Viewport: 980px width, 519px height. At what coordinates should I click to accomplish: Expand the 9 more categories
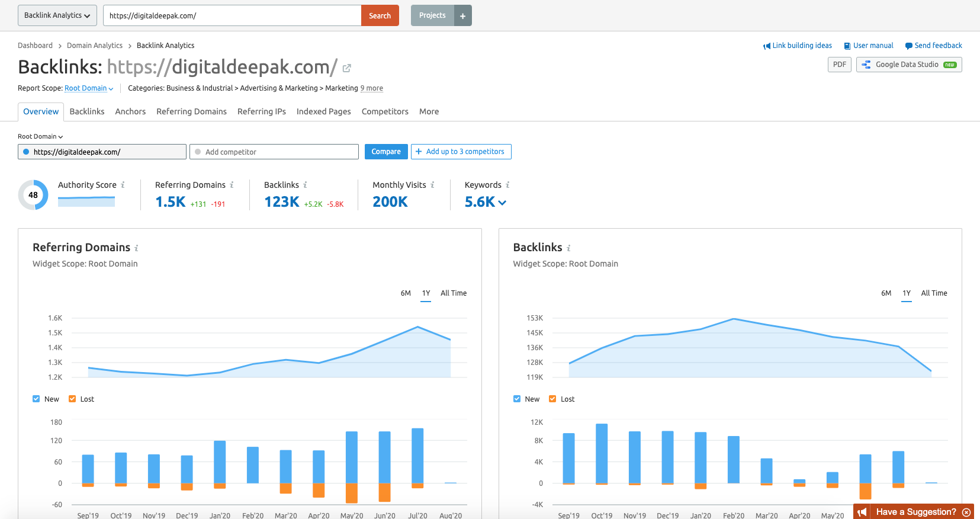[372, 88]
